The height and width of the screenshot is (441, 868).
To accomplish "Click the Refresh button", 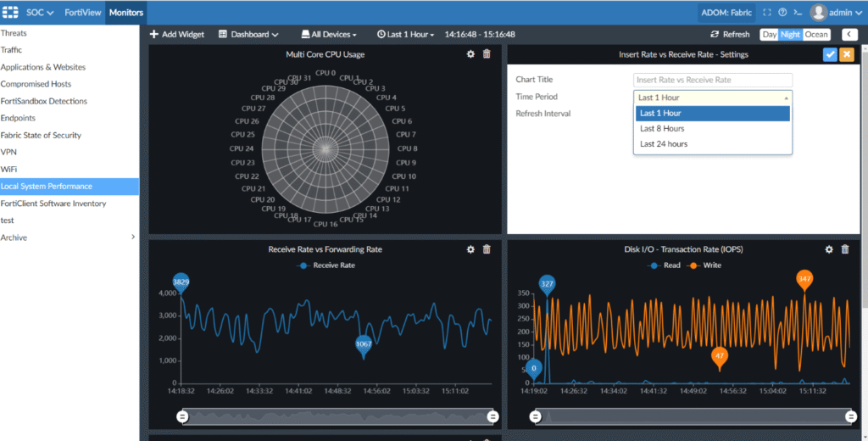I will (730, 35).
